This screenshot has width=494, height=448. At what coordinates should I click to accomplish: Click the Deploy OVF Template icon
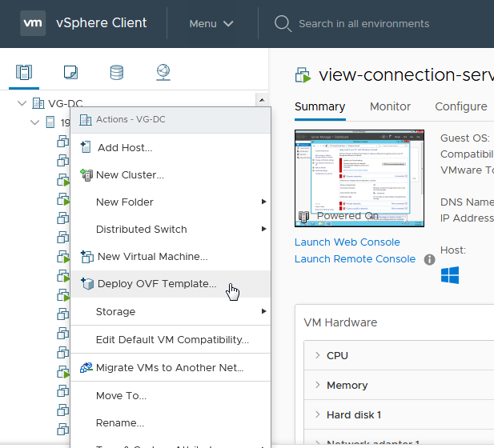[x=87, y=284]
